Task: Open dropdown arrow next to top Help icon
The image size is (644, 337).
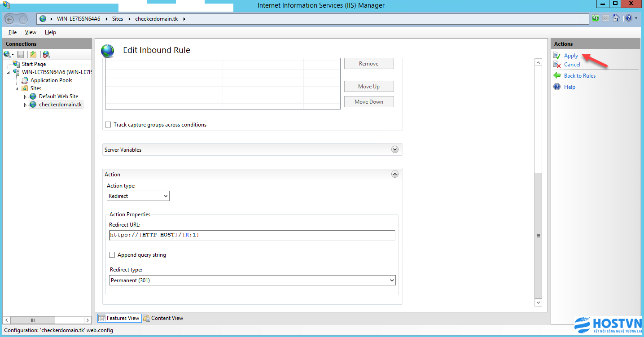Action: click(636, 18)
